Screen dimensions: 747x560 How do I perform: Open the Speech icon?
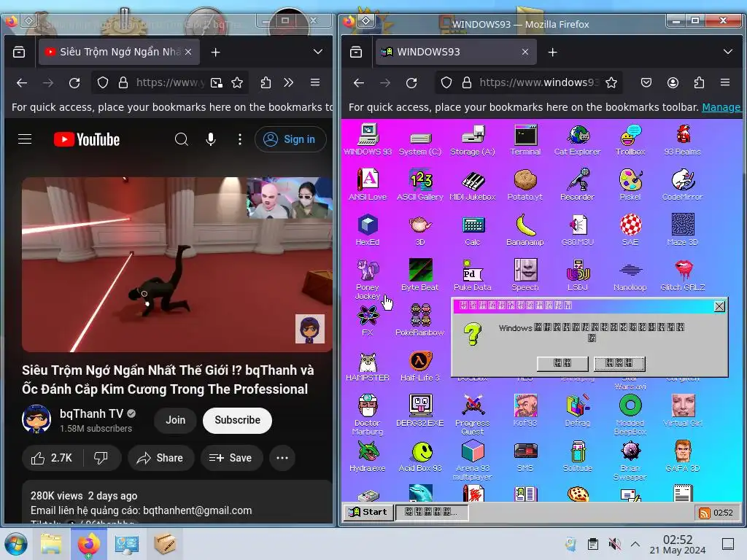click(x=525, y=275)
